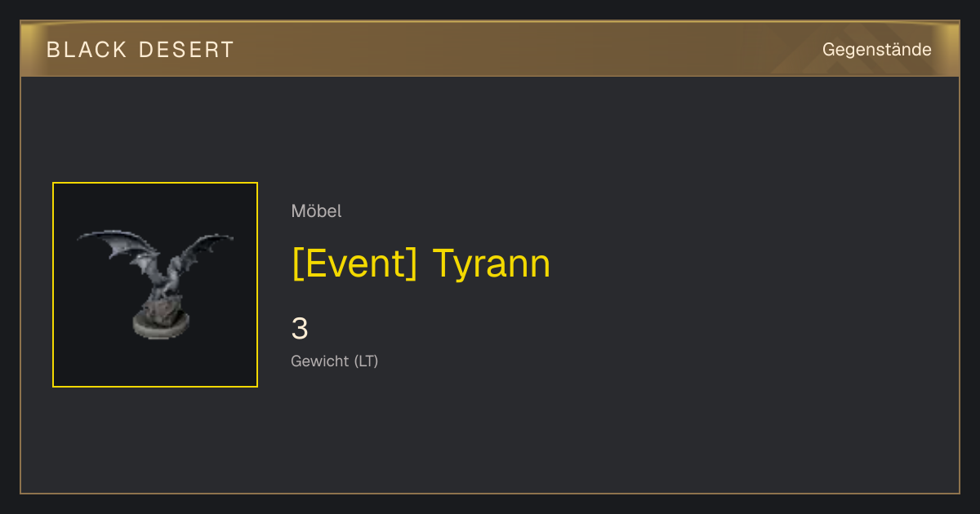
Task: Click the [Event] tag in the title
Action: click(x=354, y=264)
